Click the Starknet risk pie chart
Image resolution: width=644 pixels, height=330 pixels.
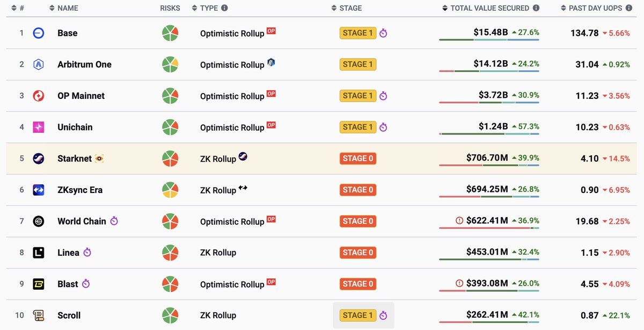pos(170,159)
